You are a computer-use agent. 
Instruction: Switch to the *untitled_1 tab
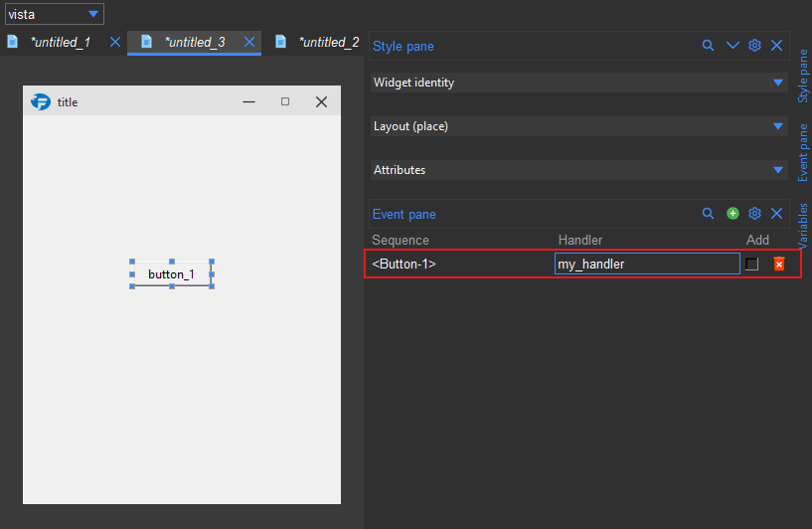61,42
